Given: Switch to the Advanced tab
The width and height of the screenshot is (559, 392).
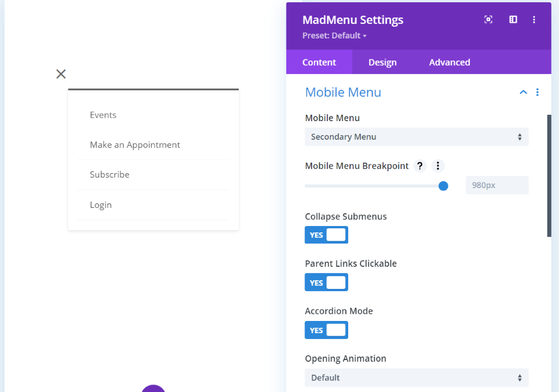Looking at the screenshot, I should click(x=450, y=62).
